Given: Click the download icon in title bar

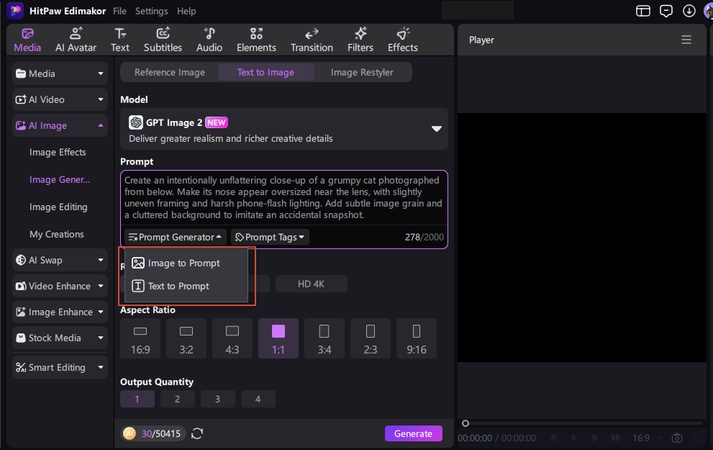Looking at the screenshot, I should pos(689,11).
